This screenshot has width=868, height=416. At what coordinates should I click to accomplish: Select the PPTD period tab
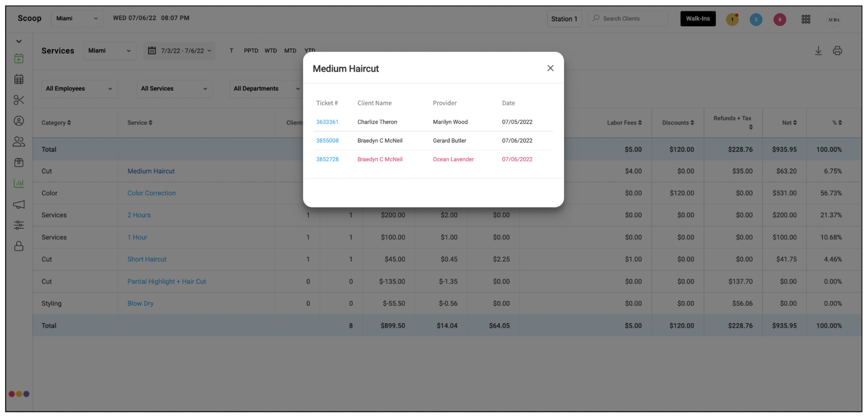(x=251, y=51)
